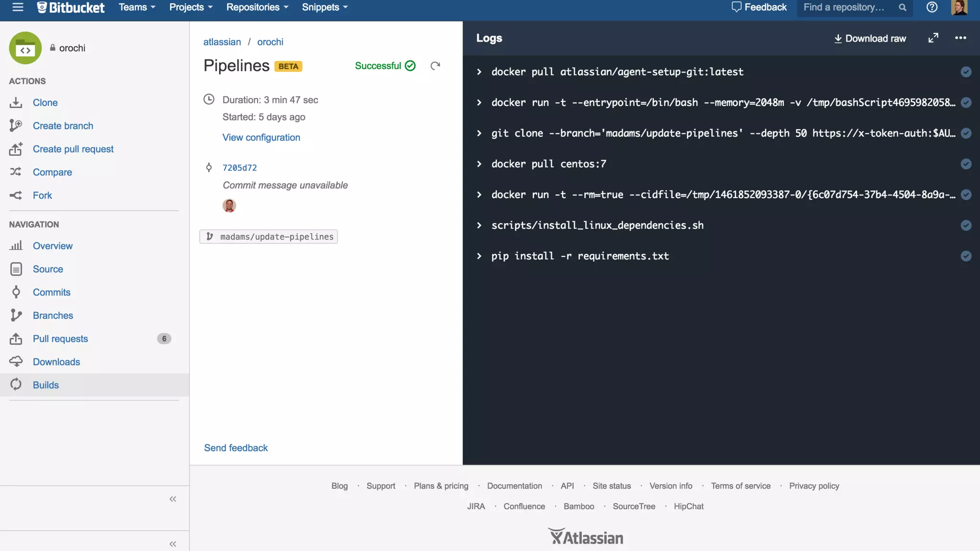This screenshot has width=980, height=551.
Task: Collapse the sidebar with double chevron
Action: (173, 499)
